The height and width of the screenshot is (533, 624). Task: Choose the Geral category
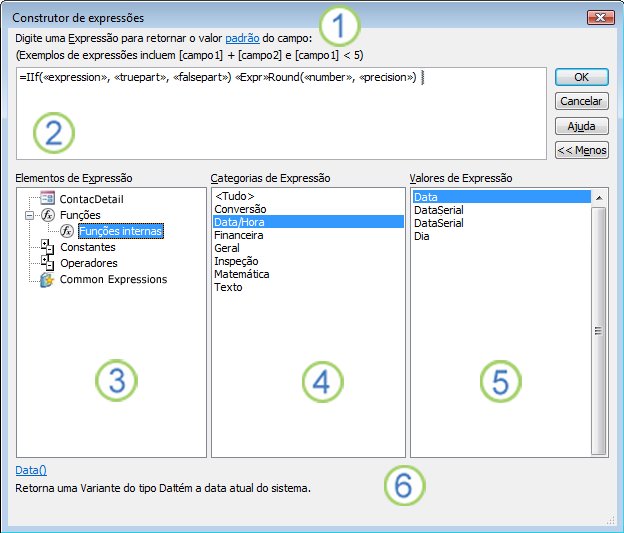click(308, 248)
